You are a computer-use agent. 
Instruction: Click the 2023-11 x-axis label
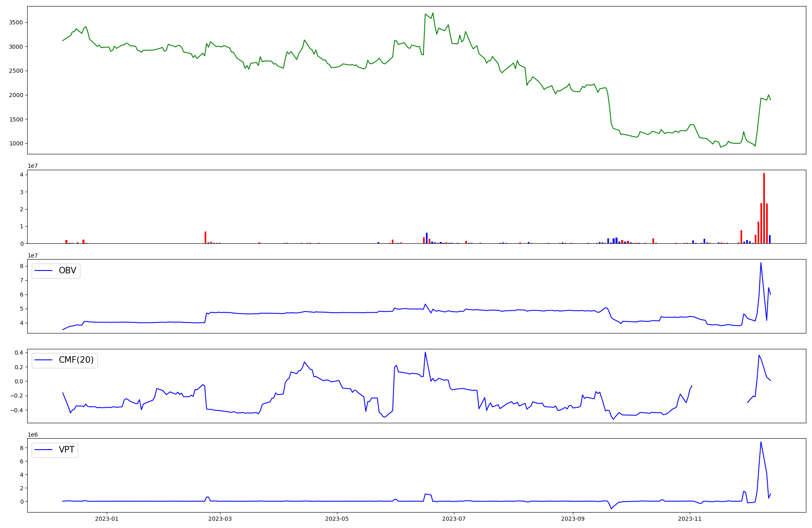coord(690,518)
